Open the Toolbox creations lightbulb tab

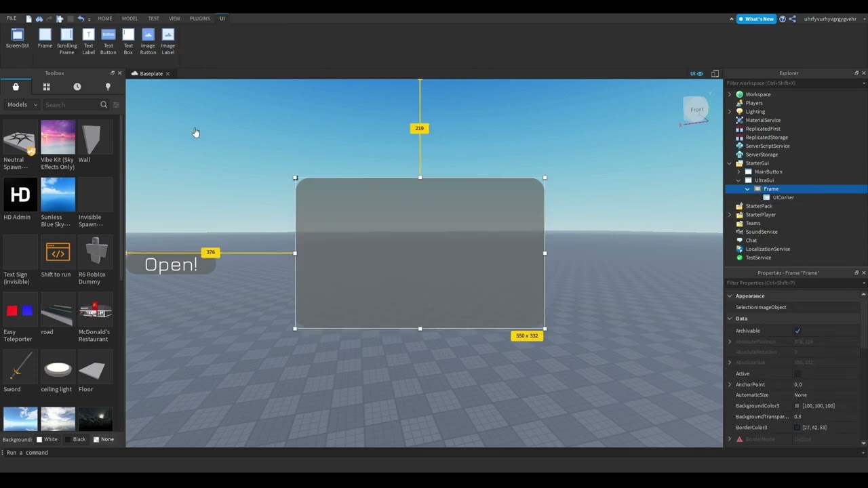(108, 87)
